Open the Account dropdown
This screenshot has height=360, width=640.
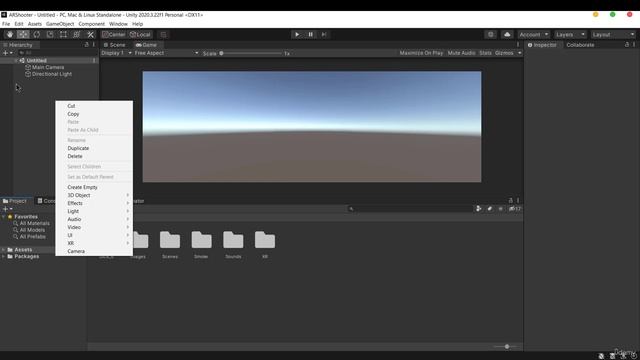[533, 35]
